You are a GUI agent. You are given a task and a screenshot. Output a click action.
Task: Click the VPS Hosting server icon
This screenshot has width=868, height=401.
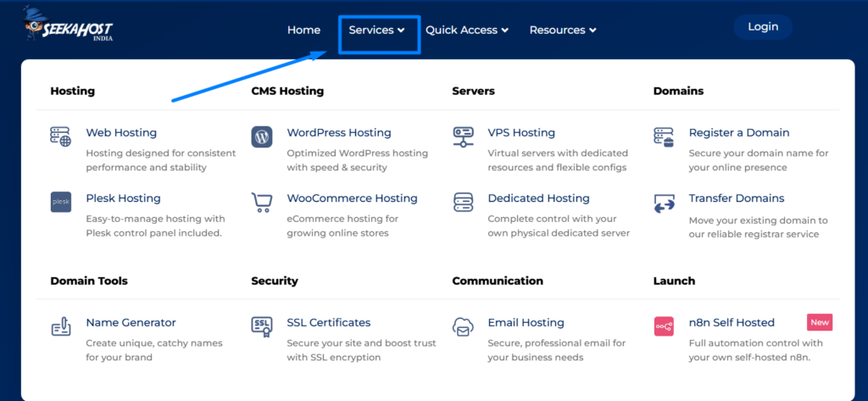463,136
